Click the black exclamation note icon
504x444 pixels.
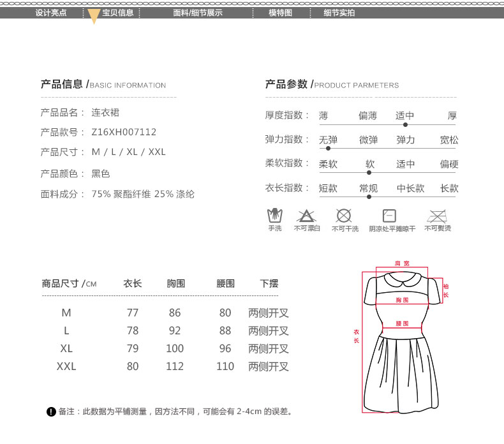tap(52, 411)
